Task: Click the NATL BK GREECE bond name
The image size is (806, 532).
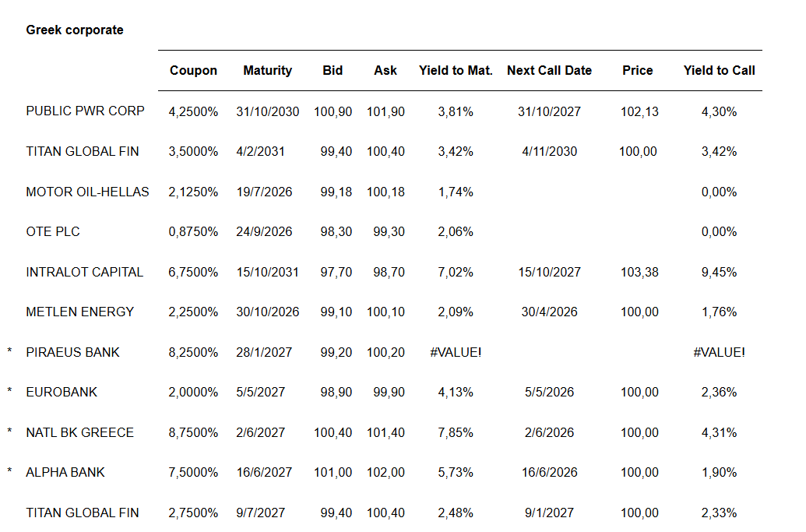Action: (79, 432)
